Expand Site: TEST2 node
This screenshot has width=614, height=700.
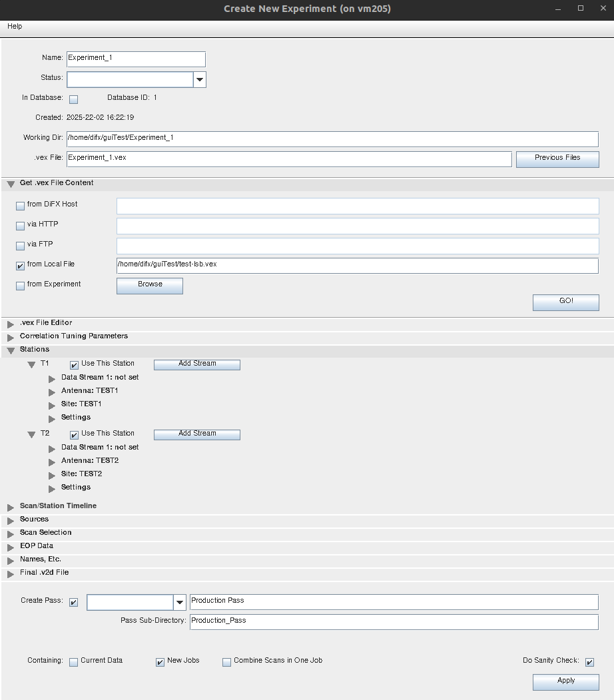[x=52, y=476]
